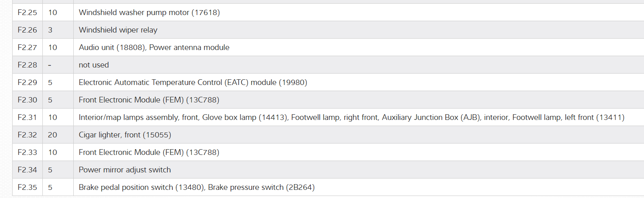Click the 20 amp rating for F2.32
Screen dimensions: 644x198
click(x=53, y=135)
